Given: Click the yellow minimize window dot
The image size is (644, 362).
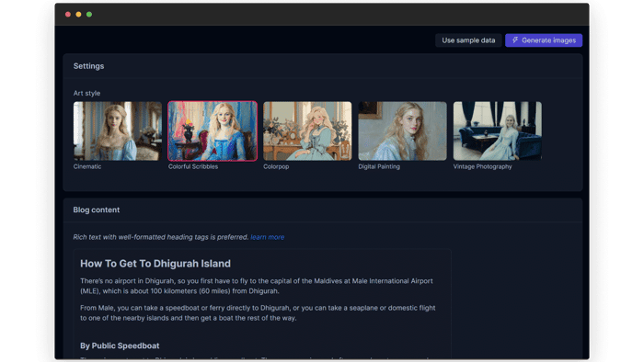Looking at the screenshot, I should [78, 15].
